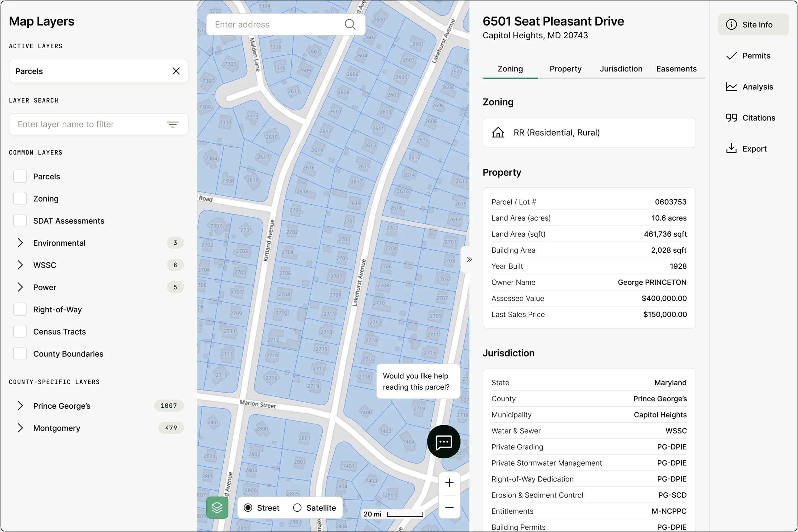Viewport: 798px width, 532px height.
Task: Expand Prince George's county layers
Action: [x=20, y=406]
